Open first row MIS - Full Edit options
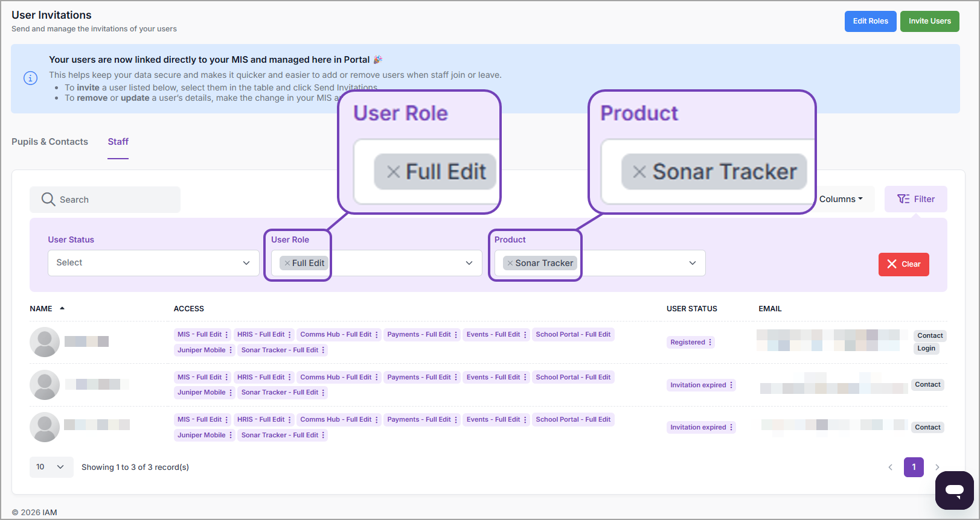Screen dimensions: 980x520 tap(226, 334)
